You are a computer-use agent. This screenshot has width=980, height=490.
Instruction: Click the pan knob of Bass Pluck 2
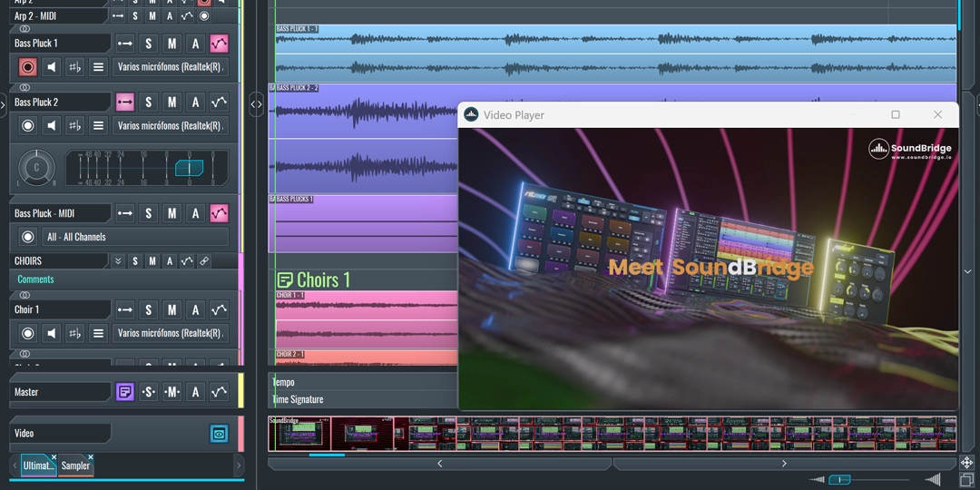pyautogui.click(x=37, y=168)
